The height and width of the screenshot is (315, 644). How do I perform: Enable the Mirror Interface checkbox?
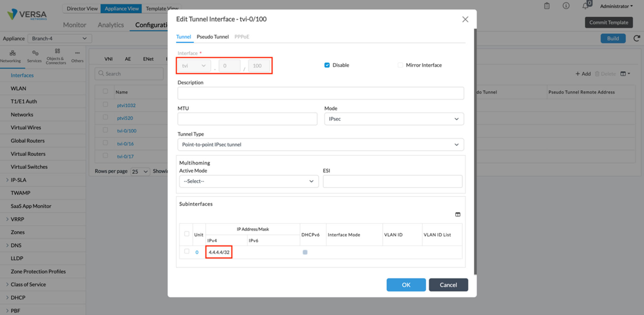[400, 65]
